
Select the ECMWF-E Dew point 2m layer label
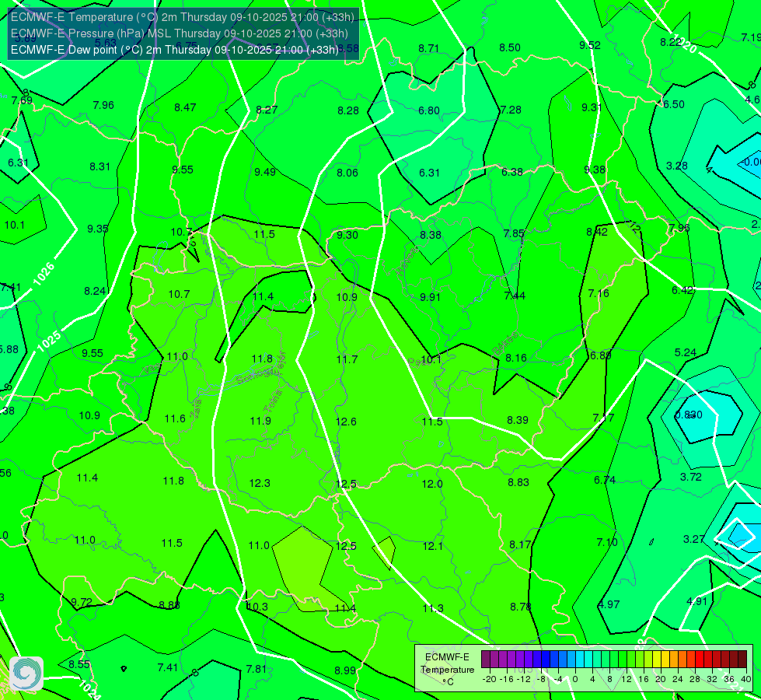[x=175, y=50]
